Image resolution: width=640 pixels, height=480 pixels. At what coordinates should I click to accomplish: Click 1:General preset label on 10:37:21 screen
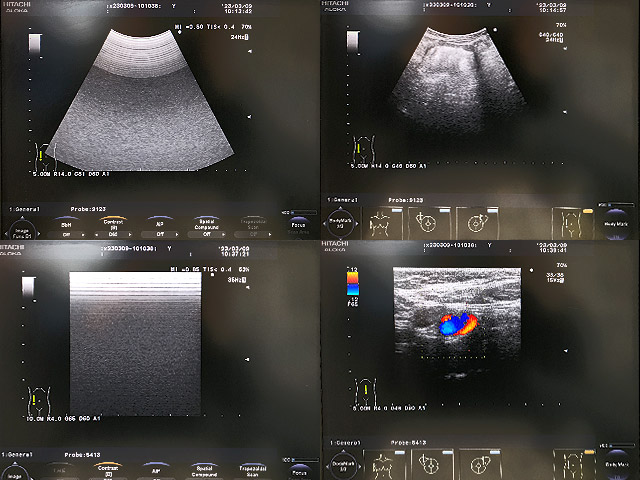17,454
